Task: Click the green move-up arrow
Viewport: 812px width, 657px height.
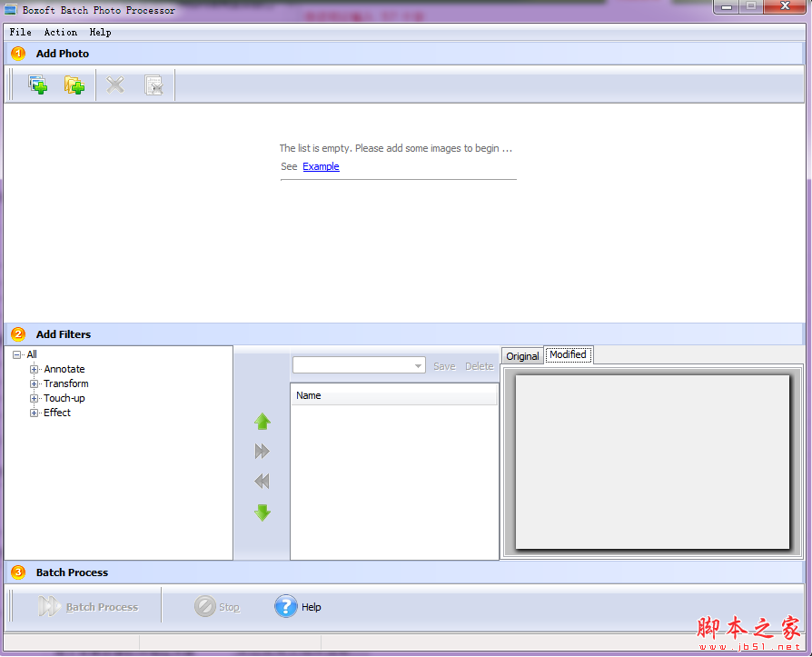Action: (262, 422)
